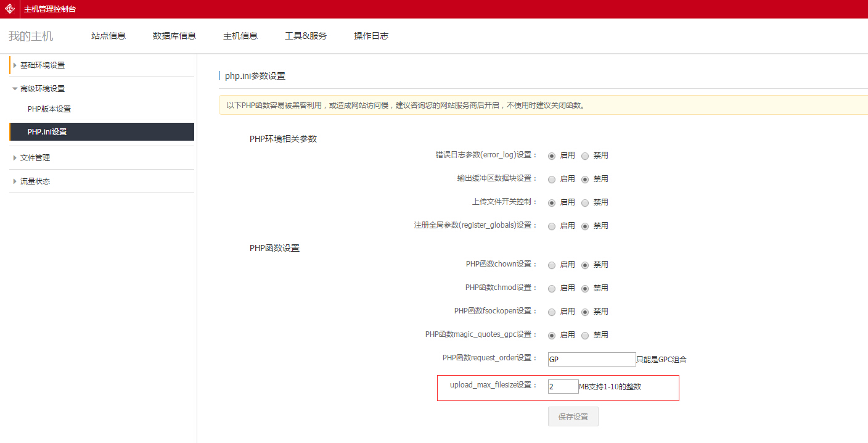The height and width of the screenshot is (443, 868).
Task: Click the request_order text field
Action: [591, 359]
